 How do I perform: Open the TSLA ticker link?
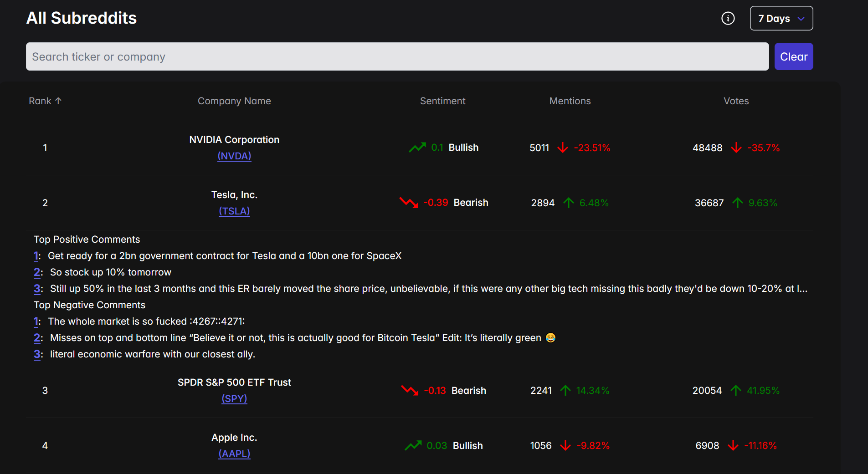[234, 211]
